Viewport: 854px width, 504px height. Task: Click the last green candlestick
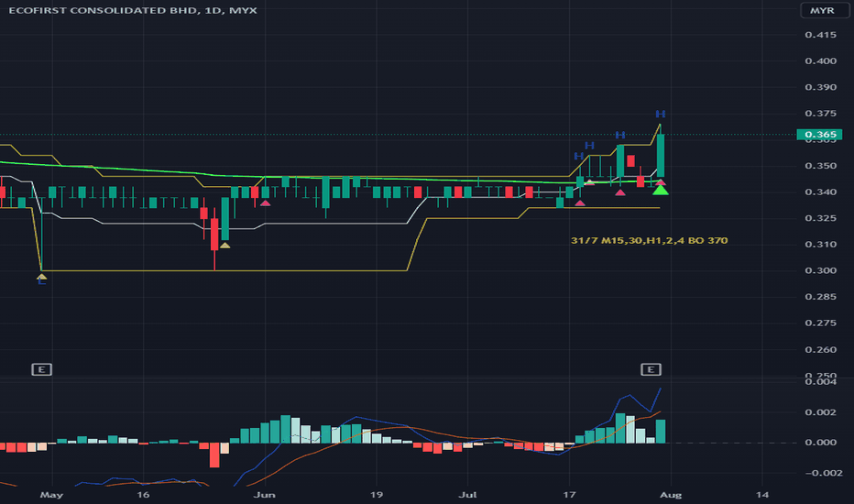point(660,155)
